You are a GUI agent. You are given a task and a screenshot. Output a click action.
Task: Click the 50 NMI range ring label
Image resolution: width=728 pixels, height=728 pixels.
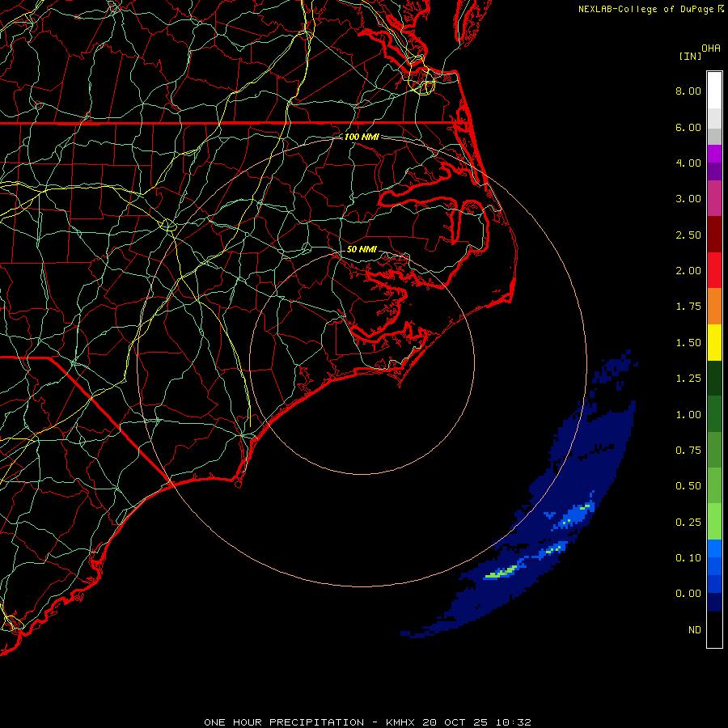pyautogui.click(x=362, y=249)
